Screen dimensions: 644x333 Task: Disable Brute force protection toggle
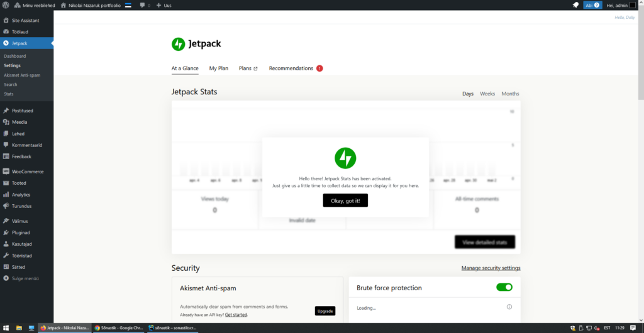[504, 287]
